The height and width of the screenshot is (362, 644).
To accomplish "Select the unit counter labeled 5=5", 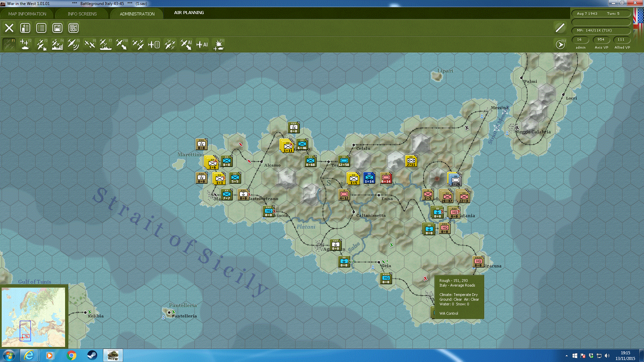I will click(x=235, y=178).
